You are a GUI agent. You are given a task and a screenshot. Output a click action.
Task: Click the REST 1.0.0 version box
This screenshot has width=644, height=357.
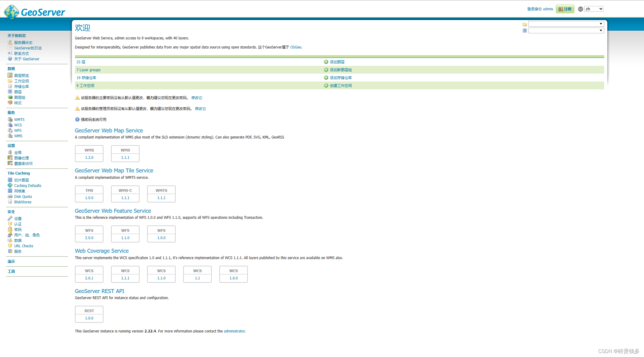point(89,318)
